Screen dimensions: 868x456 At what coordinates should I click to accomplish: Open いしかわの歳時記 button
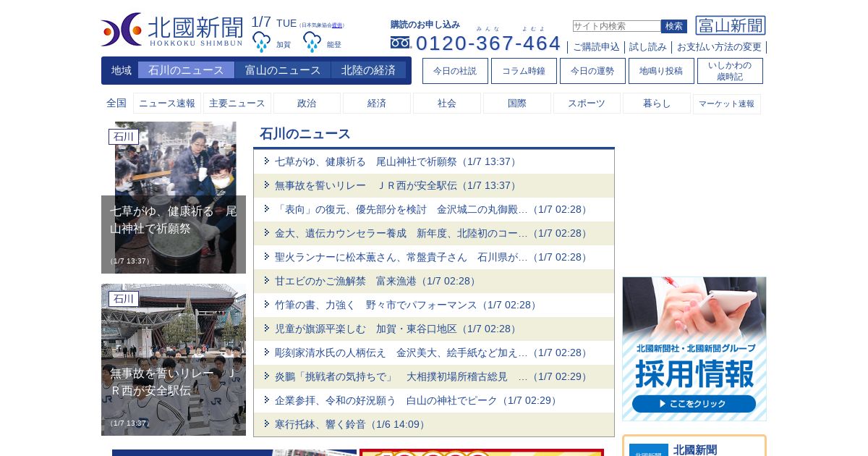730,71
